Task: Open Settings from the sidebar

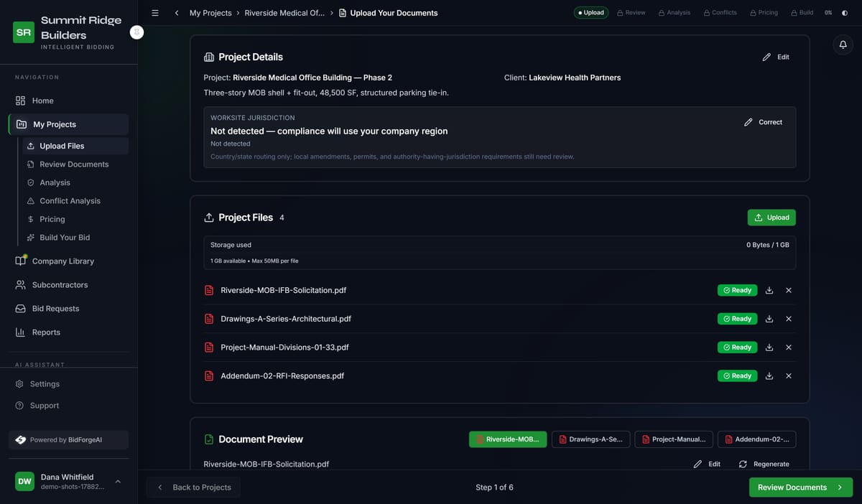Action: [69, 384]
